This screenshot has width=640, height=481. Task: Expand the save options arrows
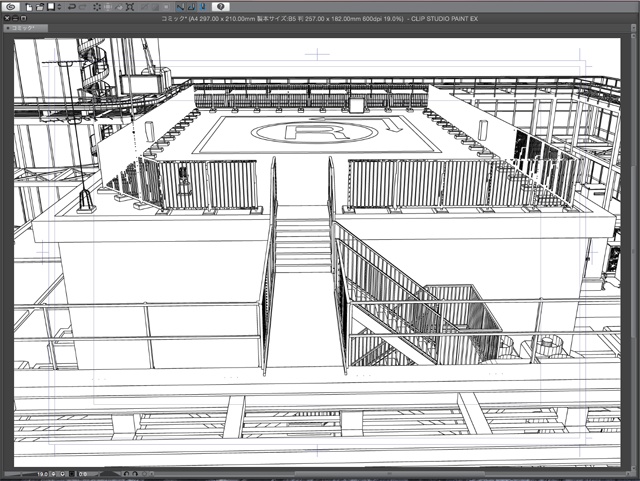[x=59, y=7]
